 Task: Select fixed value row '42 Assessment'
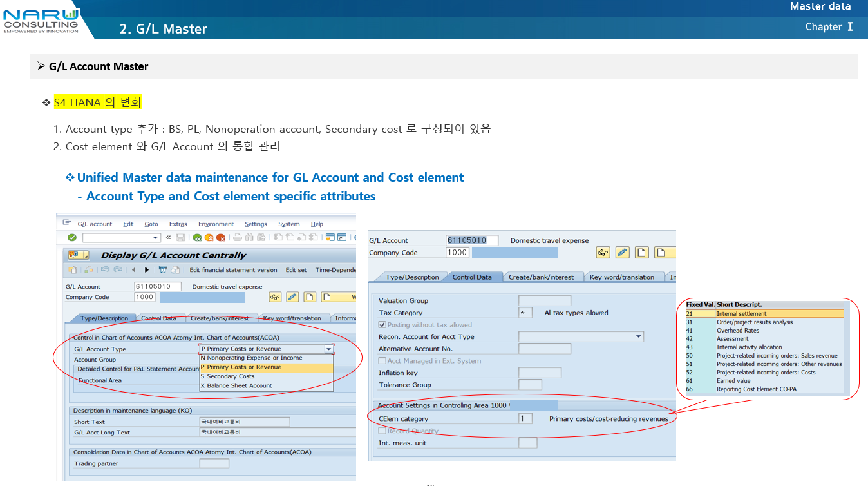tap(764, 339)
